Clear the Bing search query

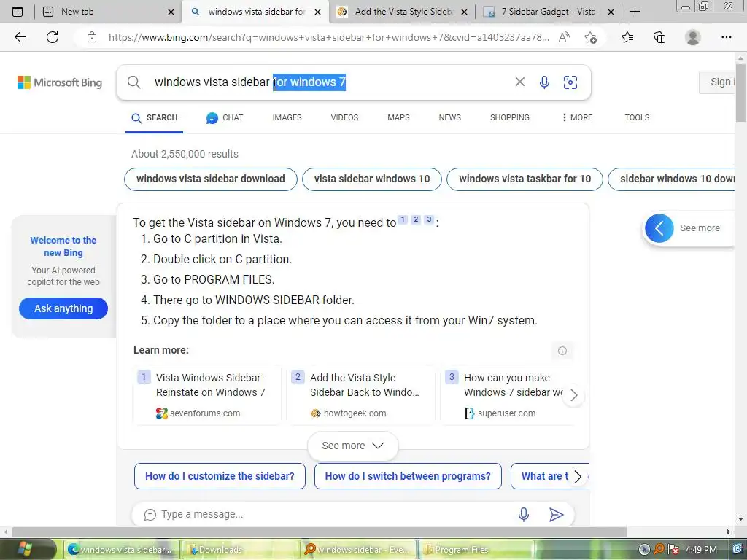click(x=519, y=82)
